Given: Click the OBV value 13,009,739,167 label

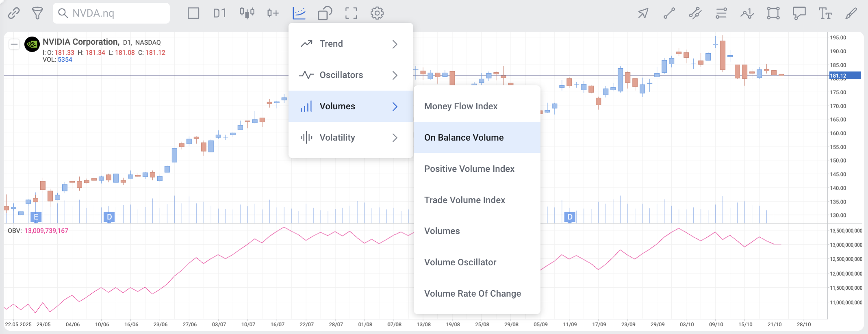Looking at the screenshot, I should click(x=46, y=231).
